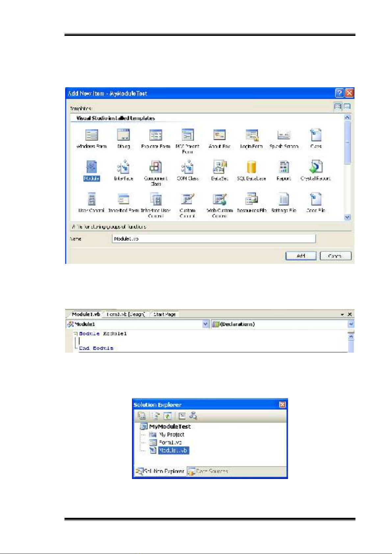Select the Module template icon

91,167
